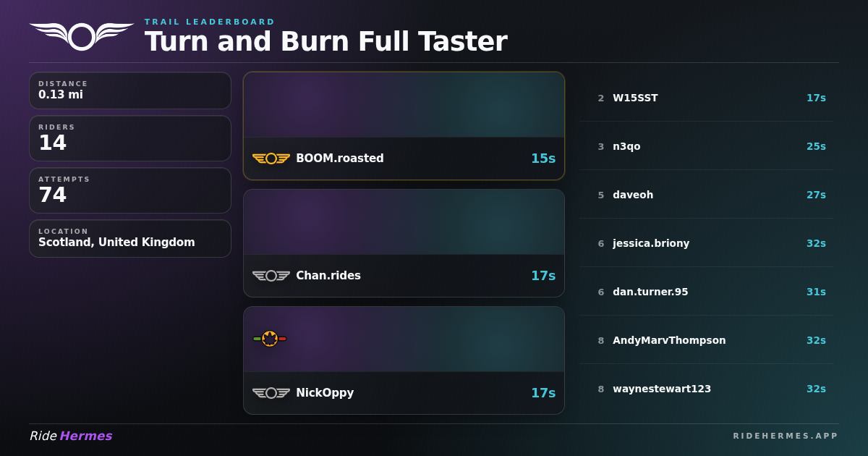868x456 pixels.
Task: Click the Riders 14 stat card
Action: (130, 138)
